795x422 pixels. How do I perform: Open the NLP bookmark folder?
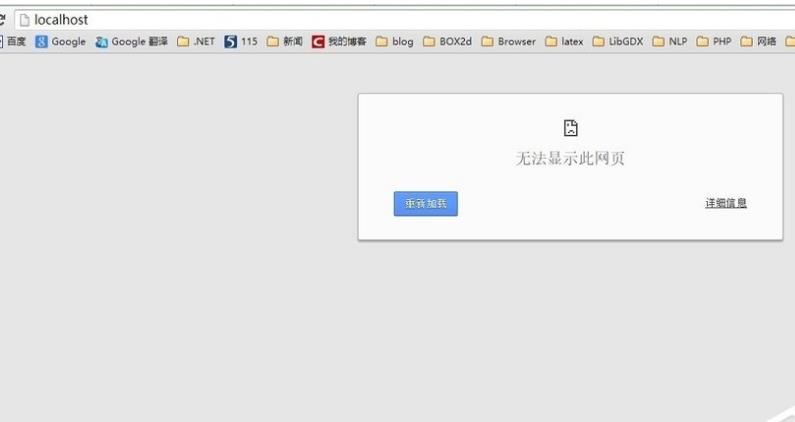click(x=670, y=42)
